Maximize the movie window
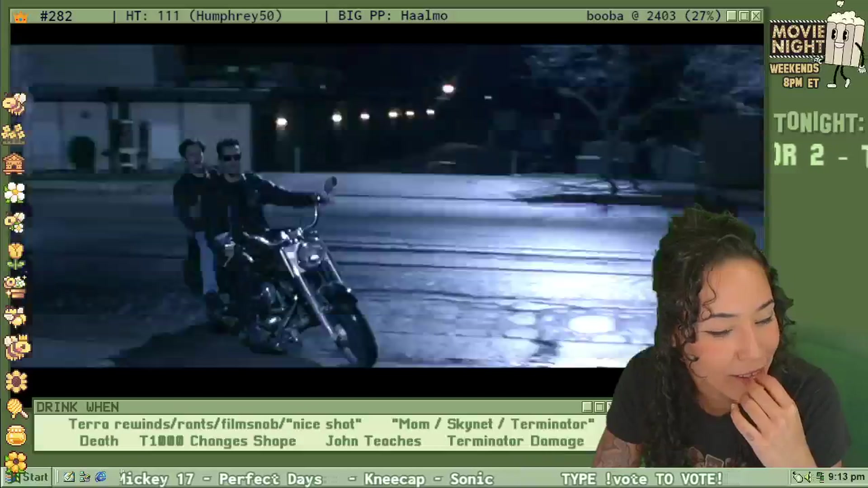The image size is (868, 488). click(x=744, y=16)
